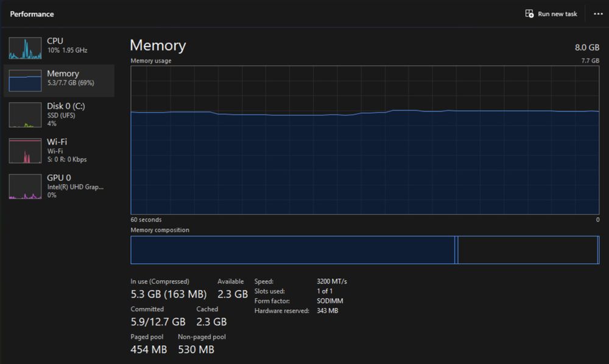Click the Hardware reserved: label

click(281, 310)
